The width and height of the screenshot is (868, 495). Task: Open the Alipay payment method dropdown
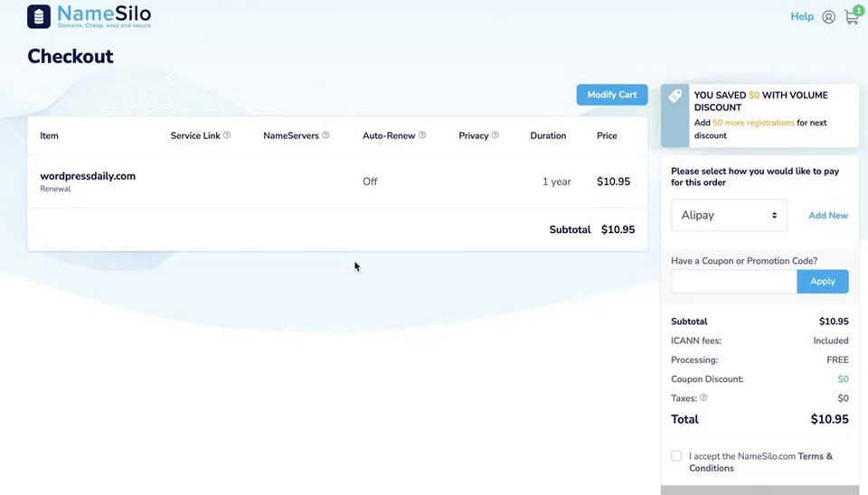coord(729,215)
